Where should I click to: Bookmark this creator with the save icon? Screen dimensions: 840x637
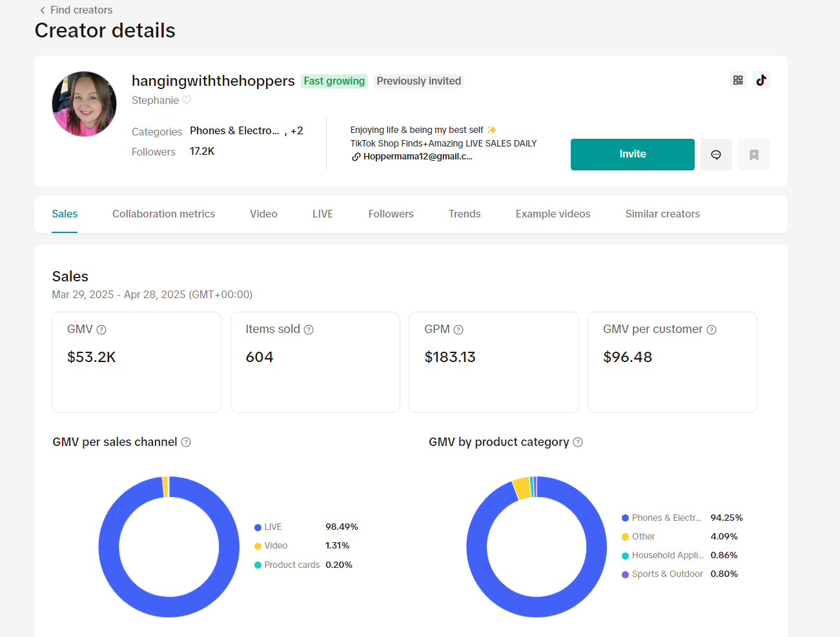click(x=753, y=155)
